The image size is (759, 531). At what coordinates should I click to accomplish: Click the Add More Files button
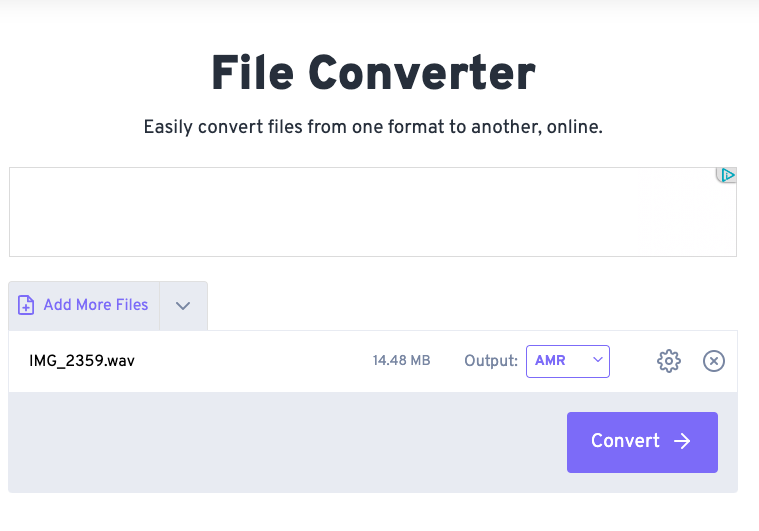click(84, 305)
